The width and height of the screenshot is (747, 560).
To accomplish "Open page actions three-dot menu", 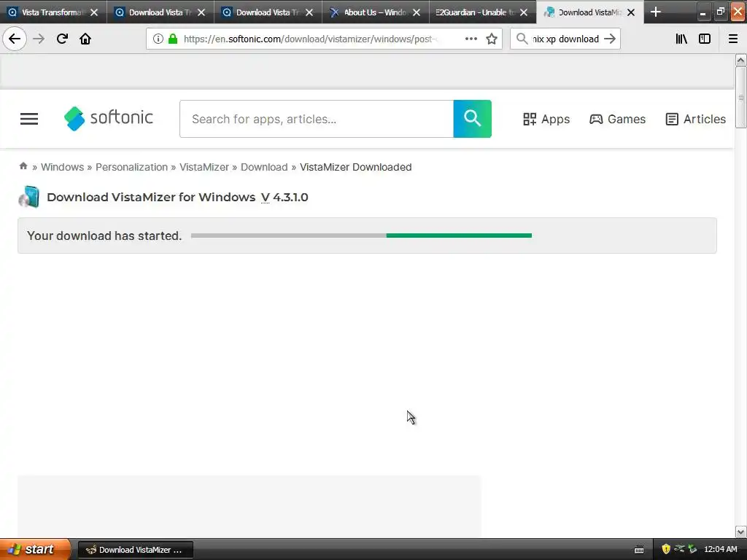I will click(471, 39).
